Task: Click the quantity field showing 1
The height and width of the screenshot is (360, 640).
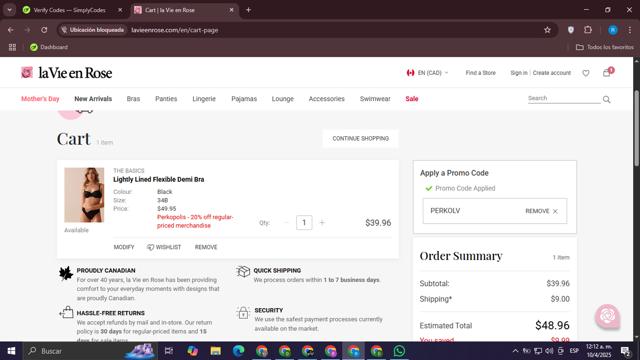Action: point(304,222)
